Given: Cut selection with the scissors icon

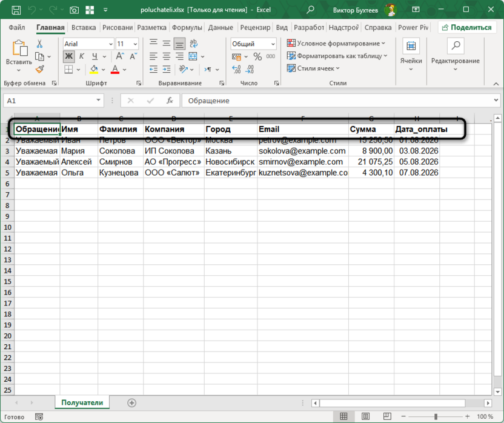Looking at the screenshot, I should click(x=39, y=44).
